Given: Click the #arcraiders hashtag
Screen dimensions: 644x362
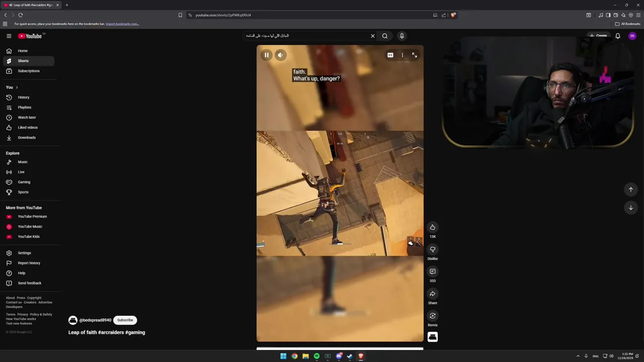Looking at the screenshot, I should click(x=111, y=332).
